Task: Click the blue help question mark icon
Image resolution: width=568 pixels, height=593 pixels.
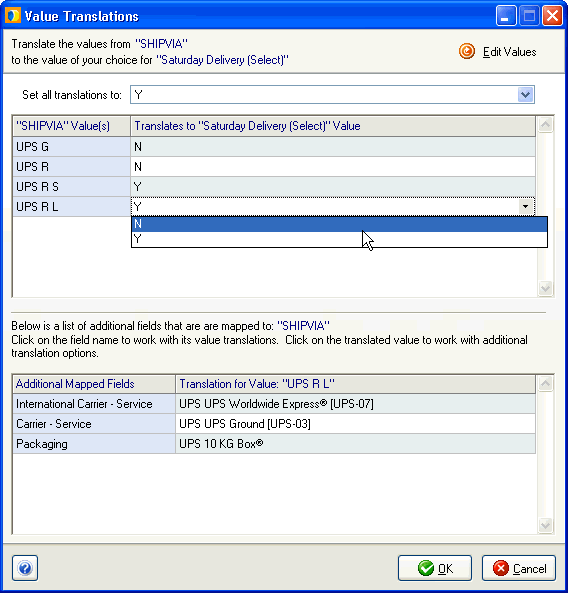Action: 25,568
